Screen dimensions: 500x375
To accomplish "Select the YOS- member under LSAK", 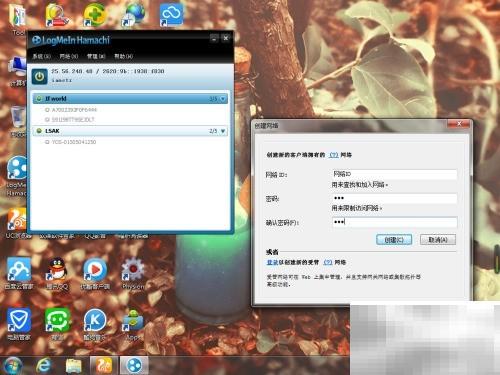I will click(70, 142).
